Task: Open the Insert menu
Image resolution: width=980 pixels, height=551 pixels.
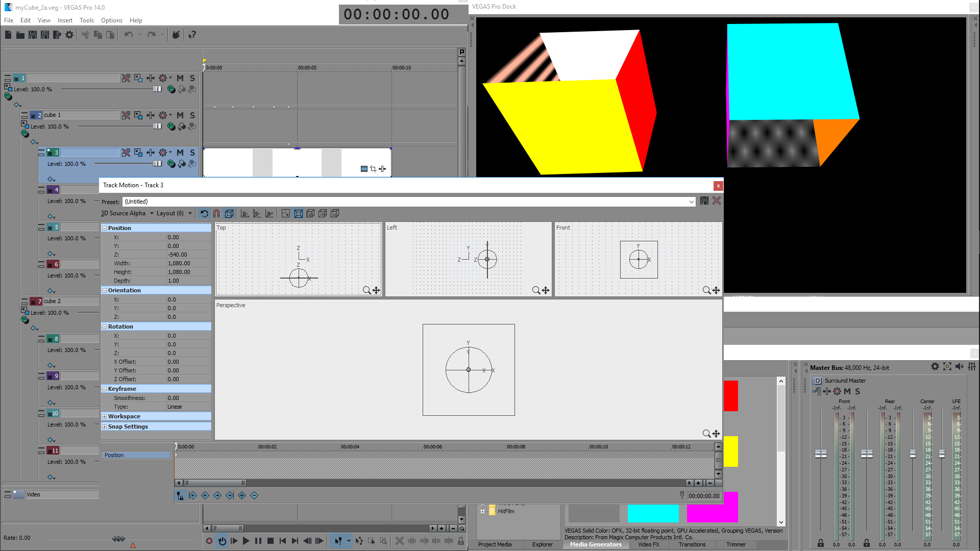Action: (x=65, y=20)
